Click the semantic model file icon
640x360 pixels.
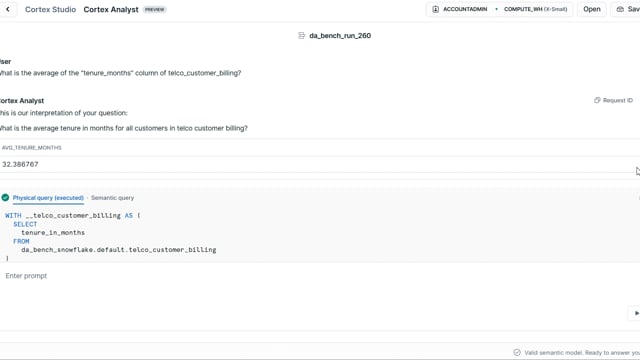(302, 36)
